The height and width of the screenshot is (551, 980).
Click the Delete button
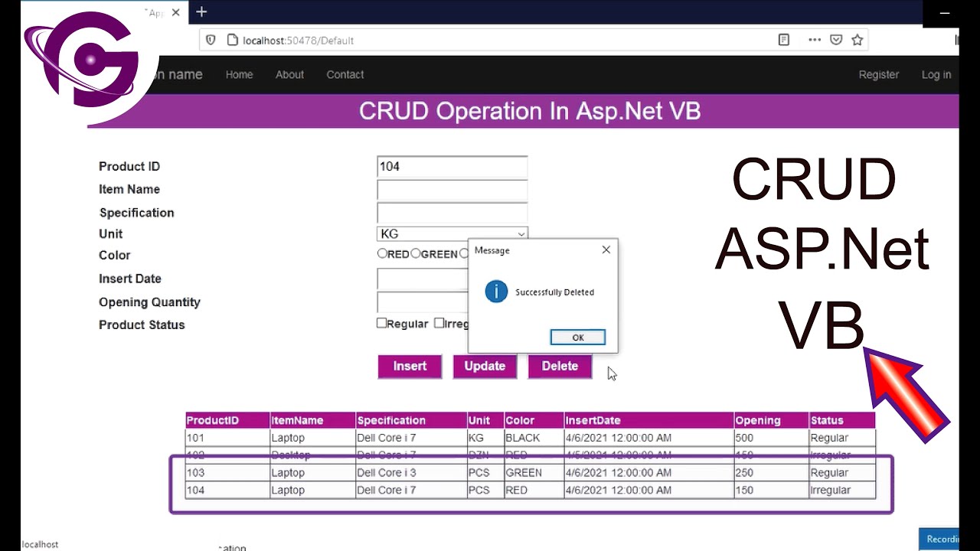coord(560,367)
